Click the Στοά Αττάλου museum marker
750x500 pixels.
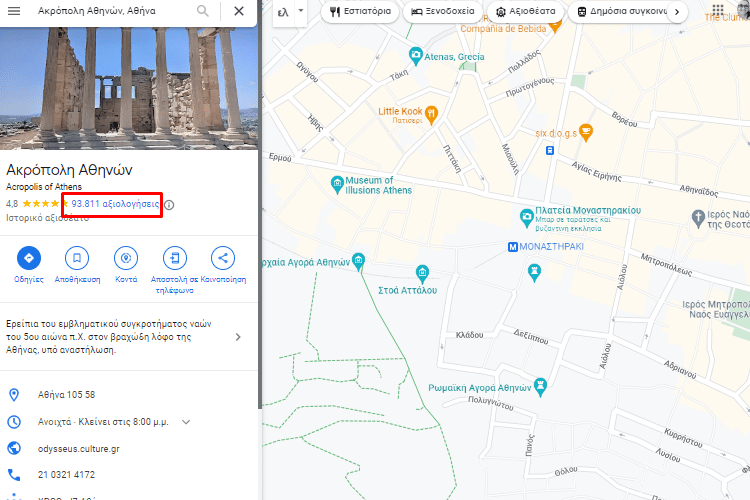(x=422, y=274)
